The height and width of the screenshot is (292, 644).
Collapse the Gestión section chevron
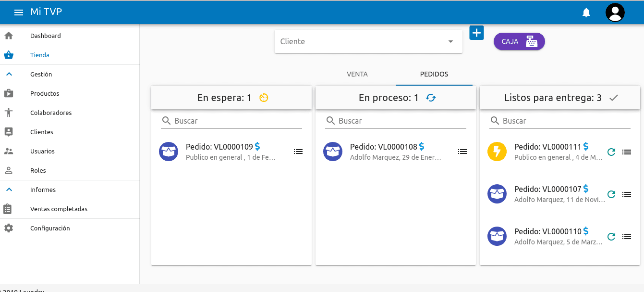pos(9,74)
